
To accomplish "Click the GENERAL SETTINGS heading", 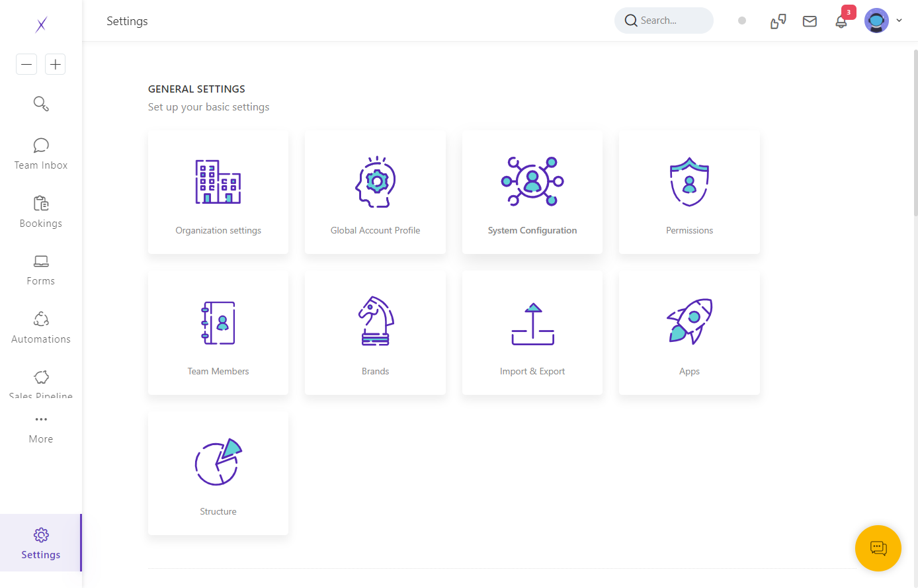I will point(196,89).
